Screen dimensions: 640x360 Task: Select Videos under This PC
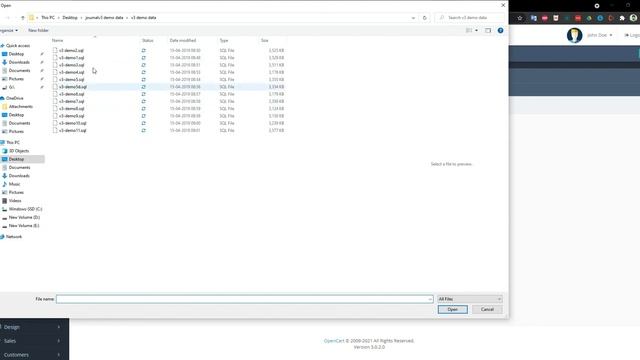tap(15, 201)
